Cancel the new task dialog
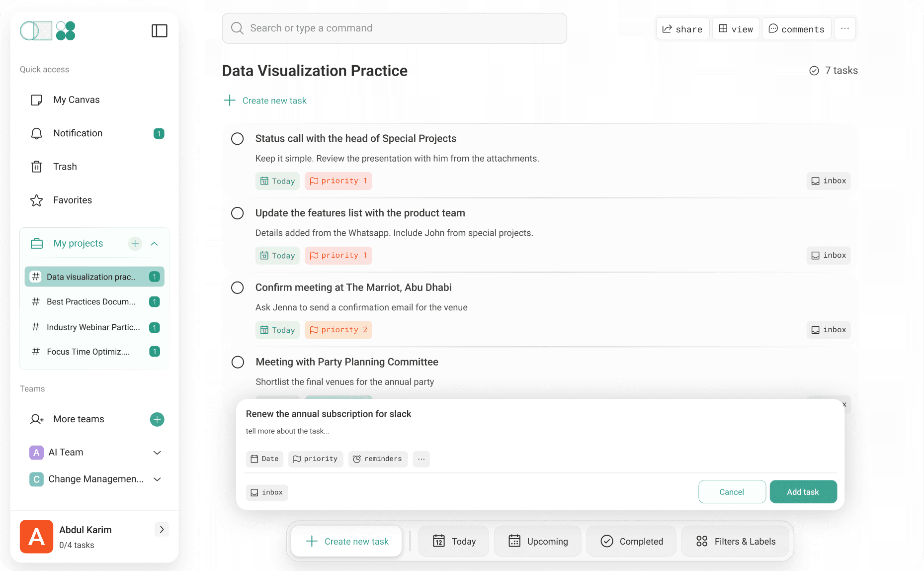Viewport: 924px width, 571px height. [732, 491]
